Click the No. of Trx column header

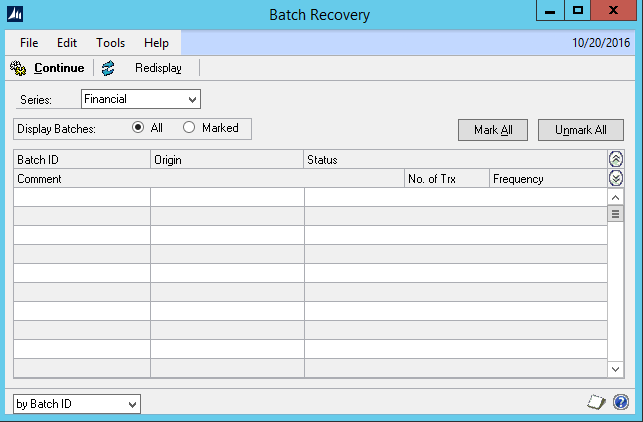click(x=447, y=179)
